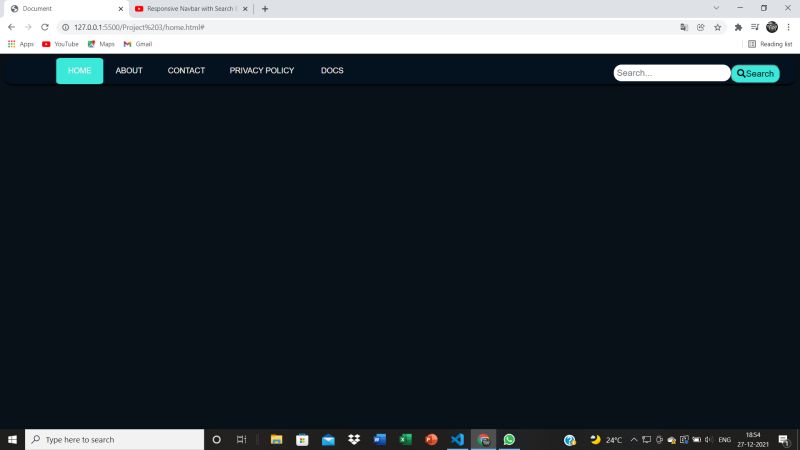
Task: Open PRIVACY POLICY in the navbar
Action: tap(262, 71)
